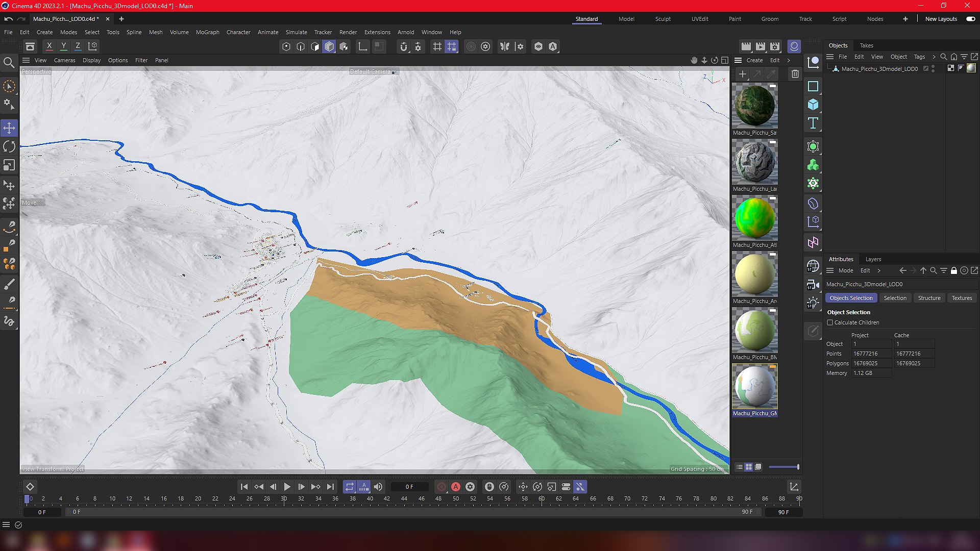Select the Scale tool
980x551 pixels.
[9, 165]
